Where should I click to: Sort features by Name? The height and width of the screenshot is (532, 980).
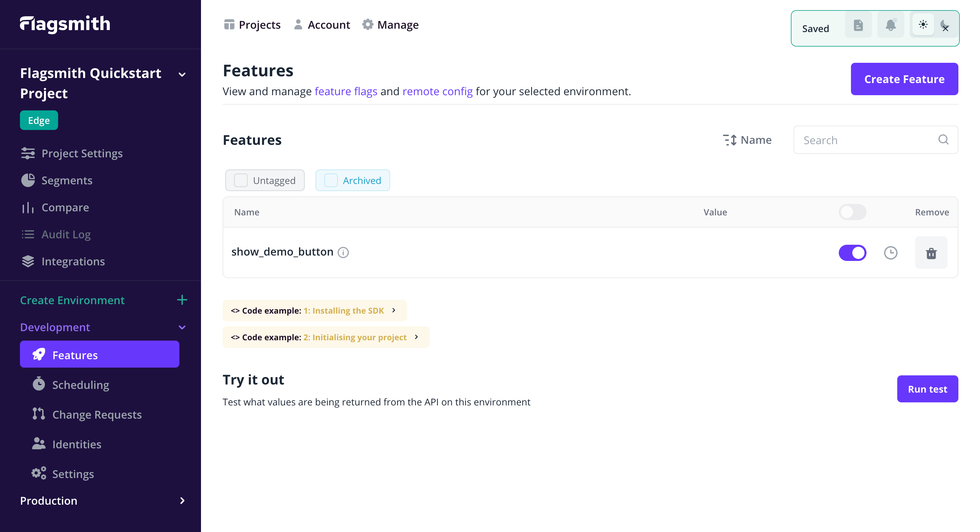coord(747,140)
